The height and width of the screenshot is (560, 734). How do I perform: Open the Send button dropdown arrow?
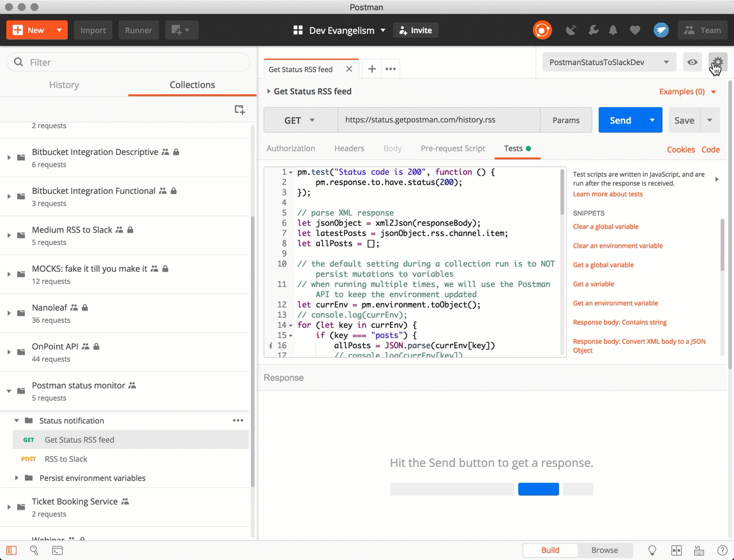coord(652,121)
